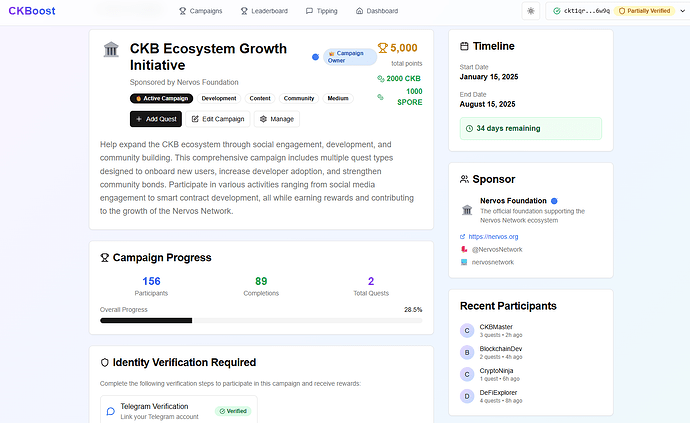Click the CKBMaster avatar
Screen dimensions: 690x423
(x=467, y=331)
